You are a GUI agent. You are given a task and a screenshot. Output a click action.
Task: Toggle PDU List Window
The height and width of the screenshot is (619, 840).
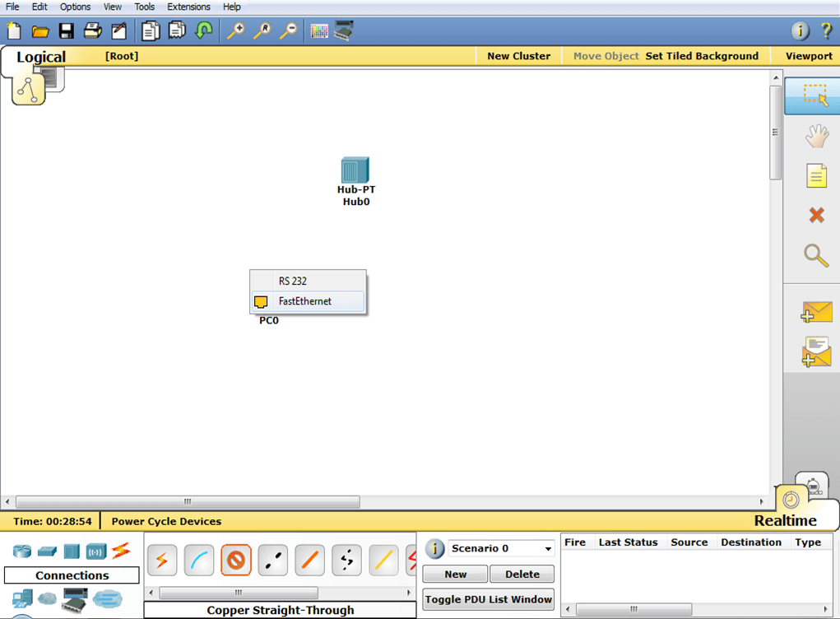tap(488, 599)
